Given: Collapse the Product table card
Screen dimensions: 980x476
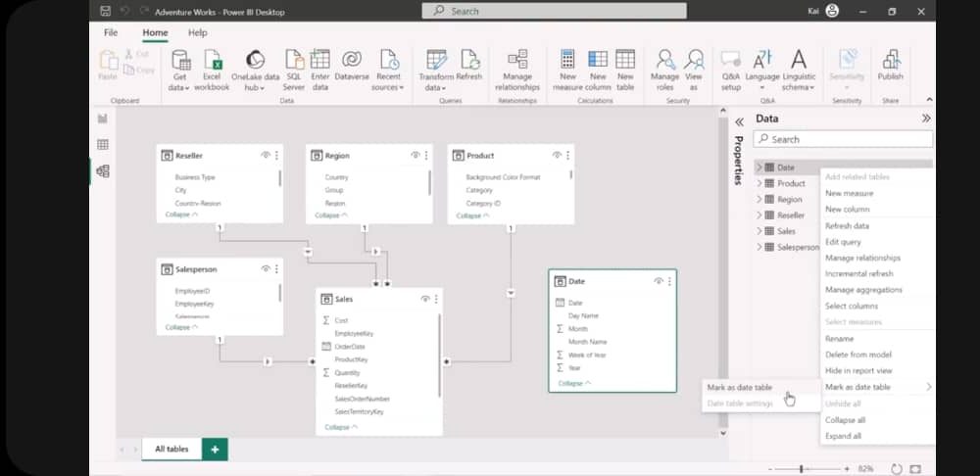Looking at the screenshot, I should pyautogui.click(x=473, y=215).
